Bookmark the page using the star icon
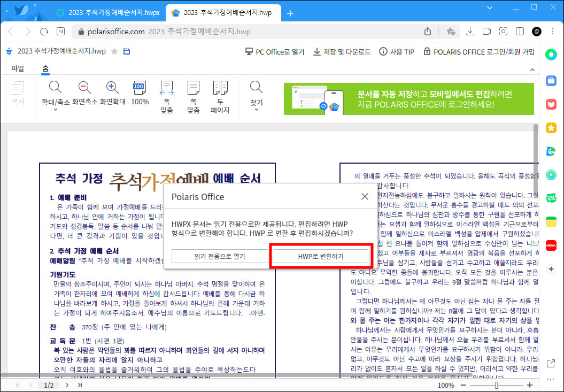The width and height of the screenshot is (564, 392). 450,32
